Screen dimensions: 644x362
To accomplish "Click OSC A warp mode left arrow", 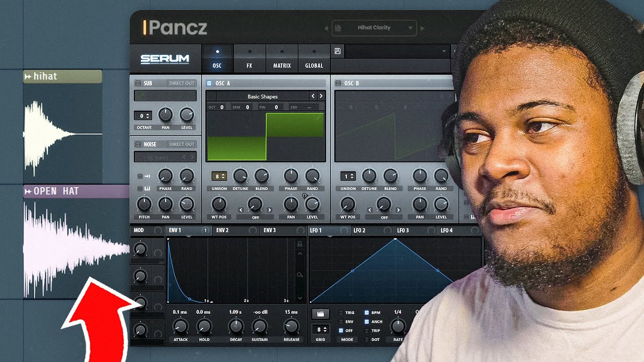I will tap(241, 210).
